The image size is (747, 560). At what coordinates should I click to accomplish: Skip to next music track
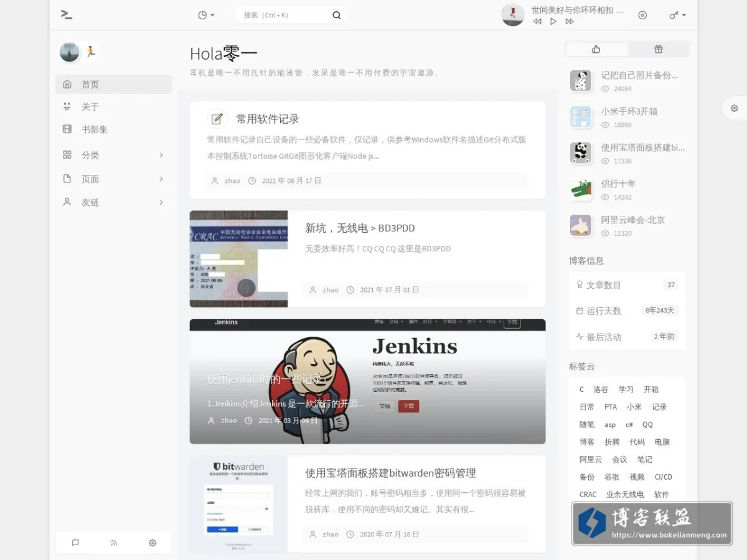570,21
